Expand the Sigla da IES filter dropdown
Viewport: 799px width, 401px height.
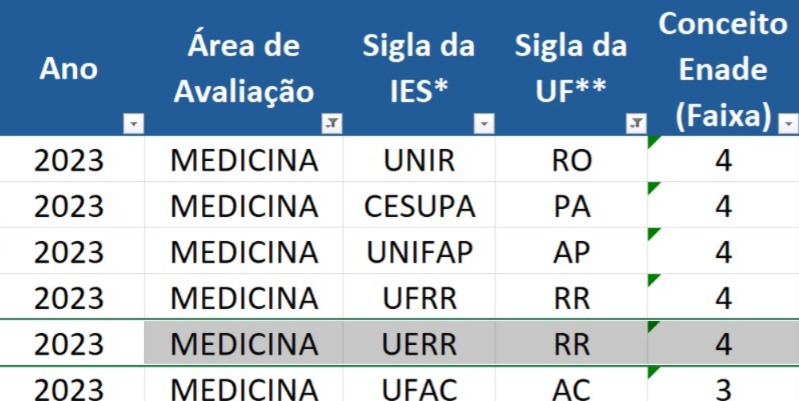click(x=484, y=124)
